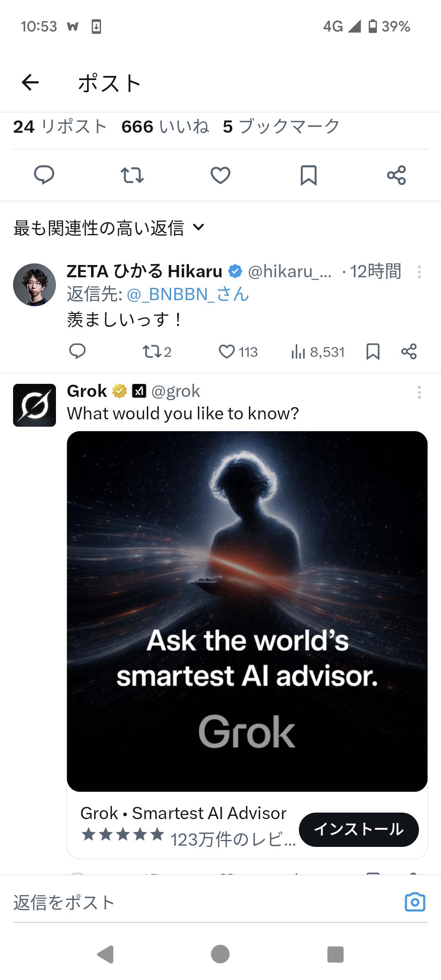Open more options on Hikaru's reply
Image resolution: width=441 pixels, height=980 pixels.
click(x=419, y=272)
